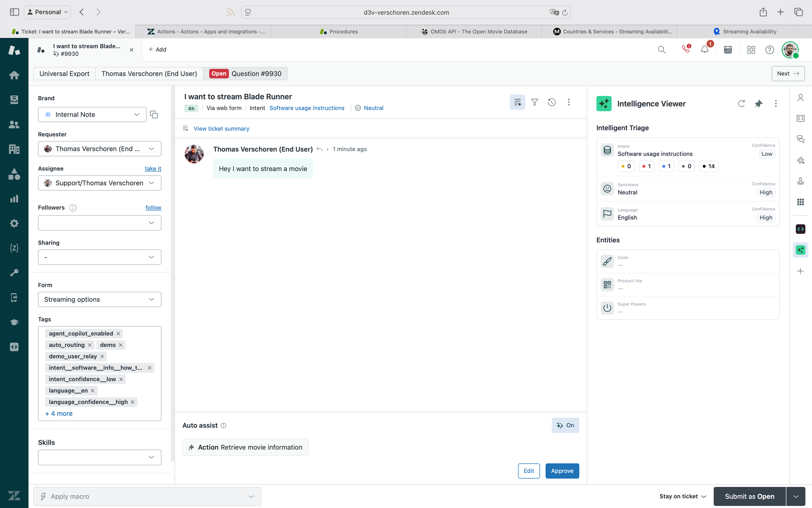Viewport: 812px width, 508px height.
Task: Click the Apply macro field
Action: (147, 496)
